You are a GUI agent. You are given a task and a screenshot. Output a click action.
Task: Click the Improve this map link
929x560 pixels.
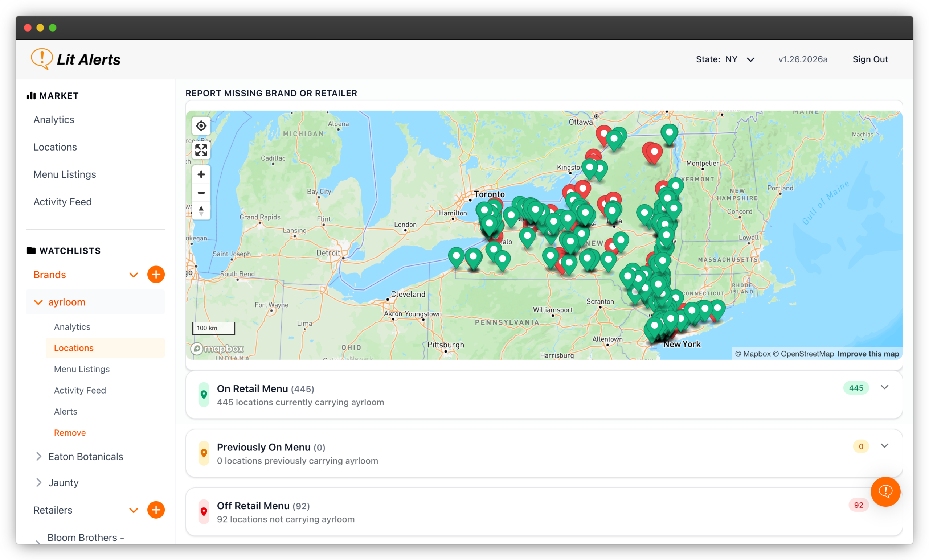tap(868, 354)
